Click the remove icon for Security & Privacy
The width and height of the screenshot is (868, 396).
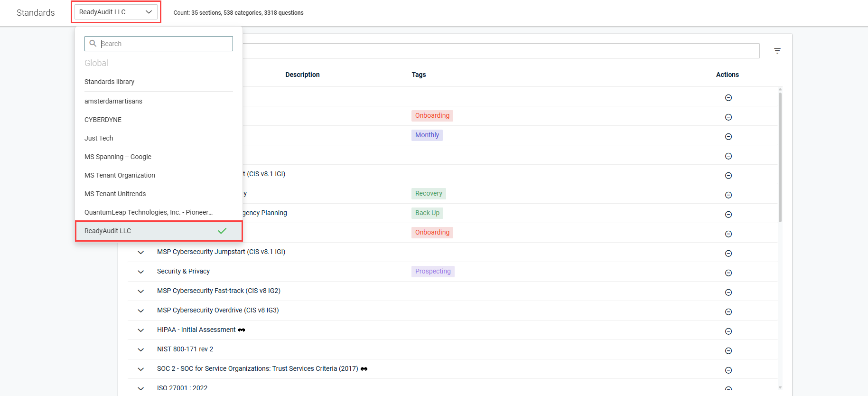[728, 273]
